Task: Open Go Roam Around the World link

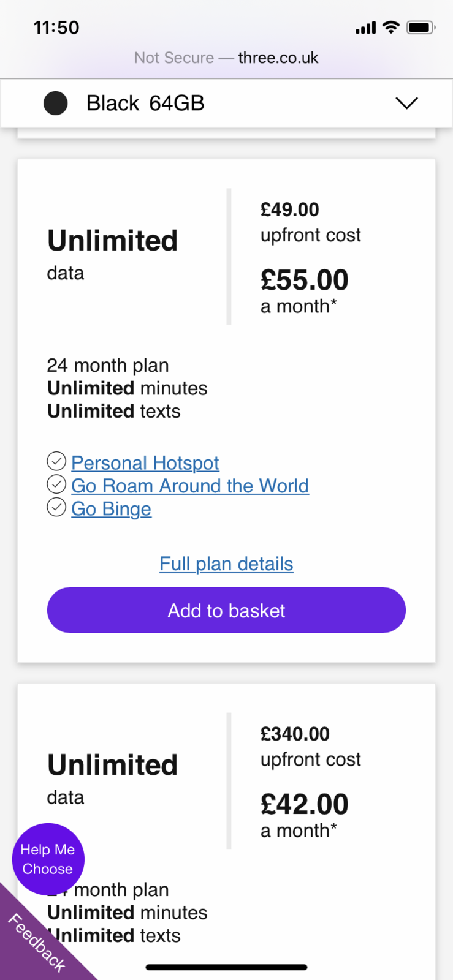Action: (190, 486)
